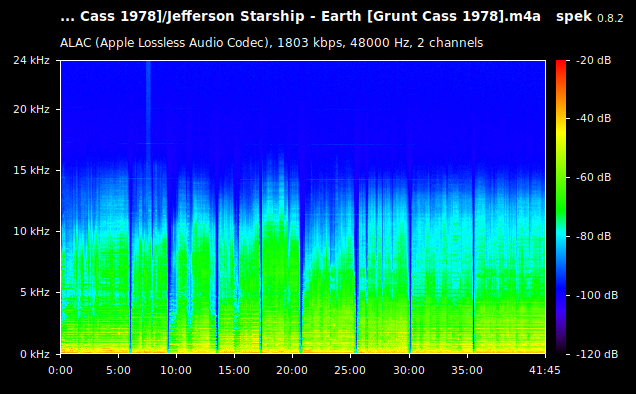Image resolution: width=636 pixels, height=394 pixels.
Task: Click the '24 kHz' frequency axis label
Action: (x=31, y=60)
